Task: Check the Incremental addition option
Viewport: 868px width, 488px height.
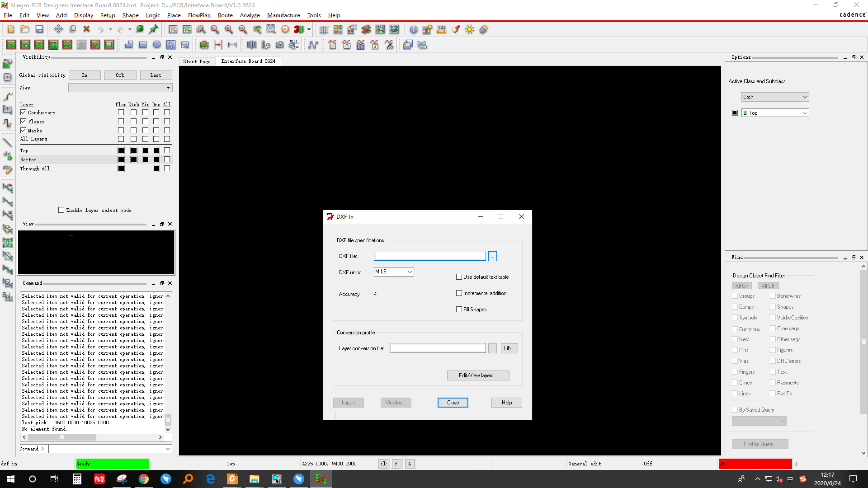Action: click(x=459, y=293)
